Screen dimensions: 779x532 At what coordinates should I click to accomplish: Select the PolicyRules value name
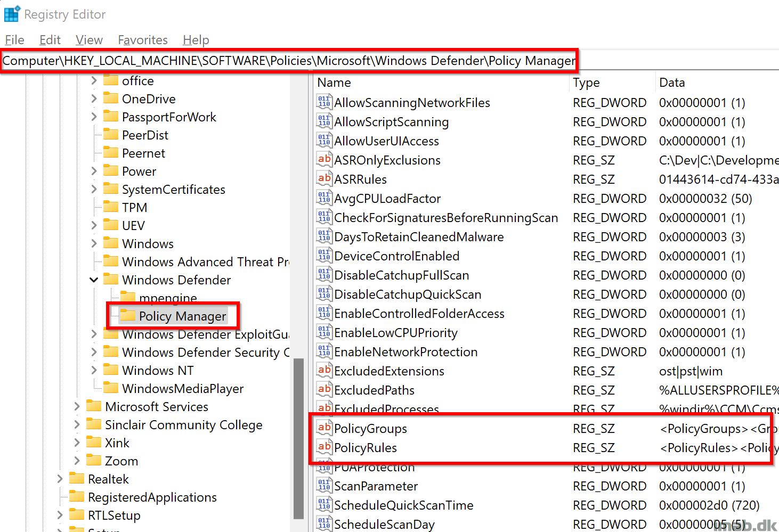(366, 448)
